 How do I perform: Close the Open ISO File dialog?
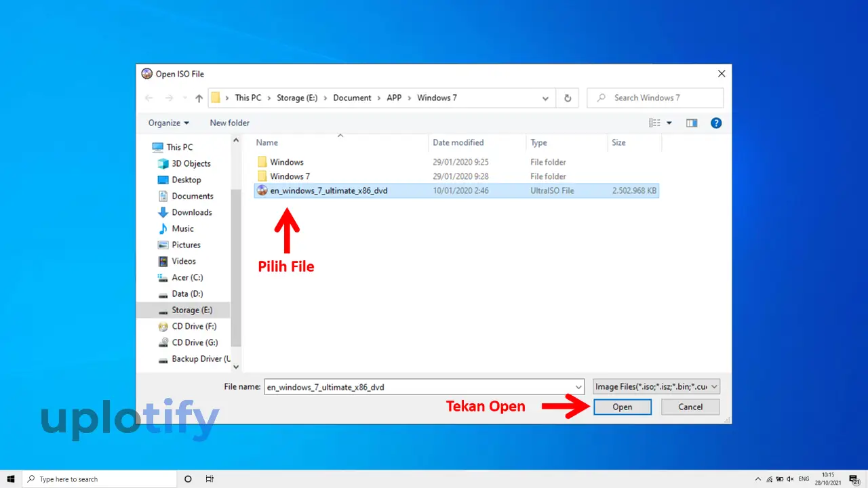click(722, 74)
